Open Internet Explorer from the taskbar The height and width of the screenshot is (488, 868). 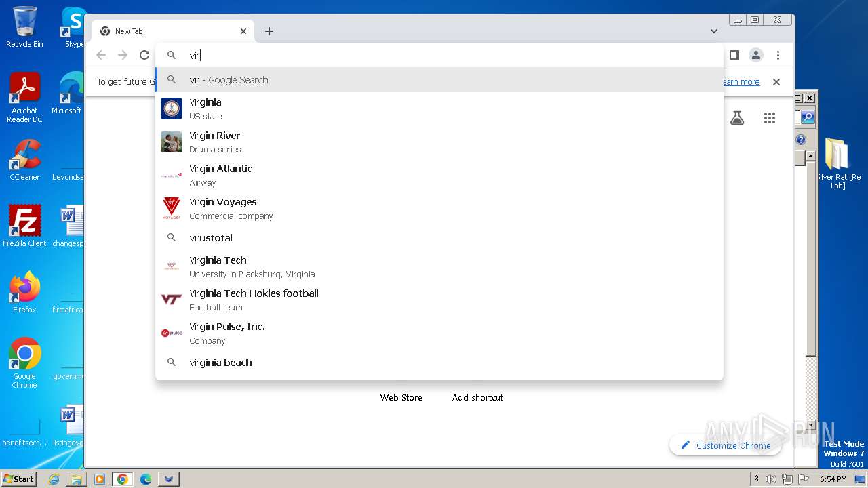54,479
